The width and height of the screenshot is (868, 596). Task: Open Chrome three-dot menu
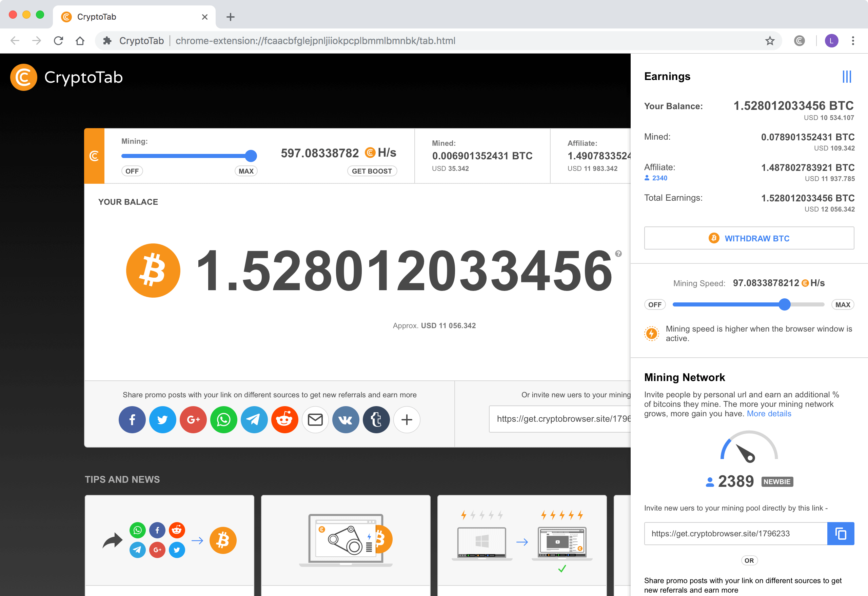pos(853,41)
